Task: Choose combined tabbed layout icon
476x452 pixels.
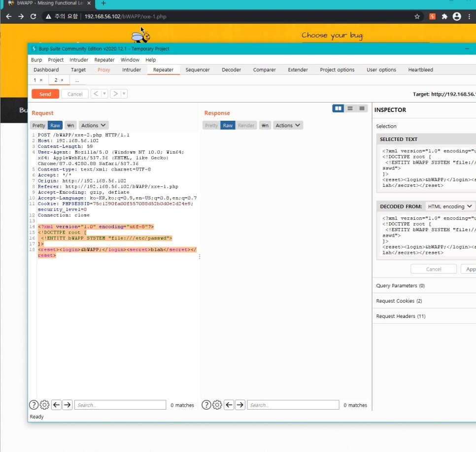Action: pyautogui.click(x=362, y=108)
